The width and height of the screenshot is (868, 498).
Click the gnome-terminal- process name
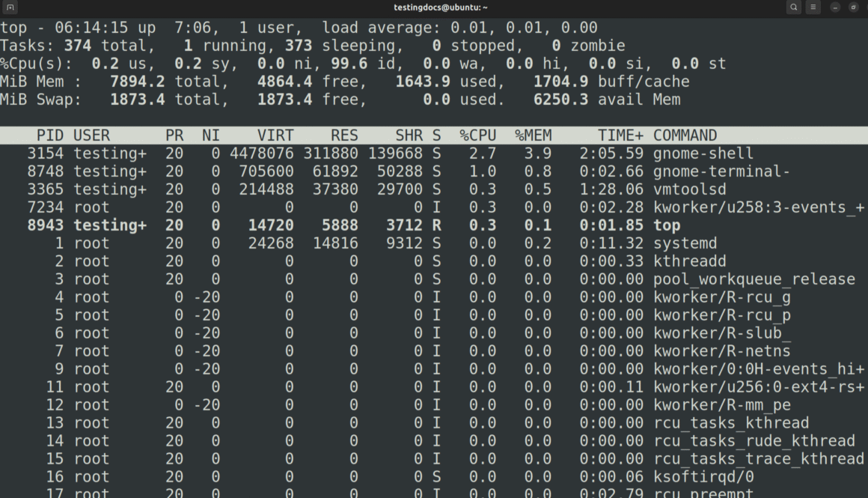coord(721,171)
